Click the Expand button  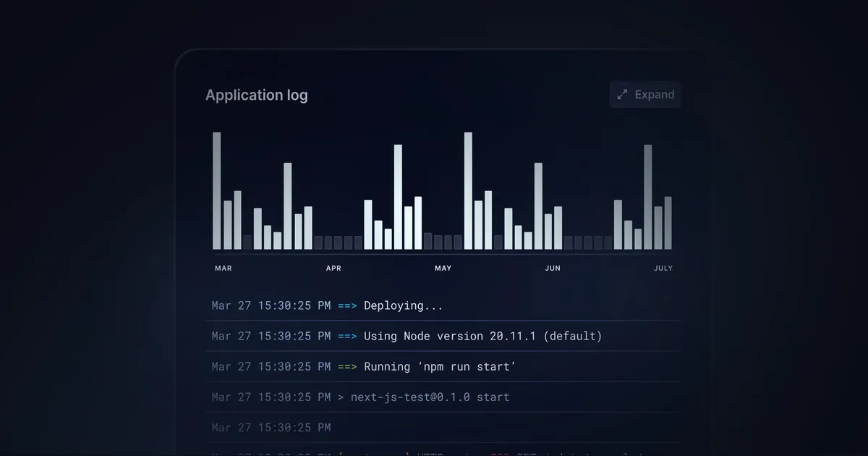(645, 95)
